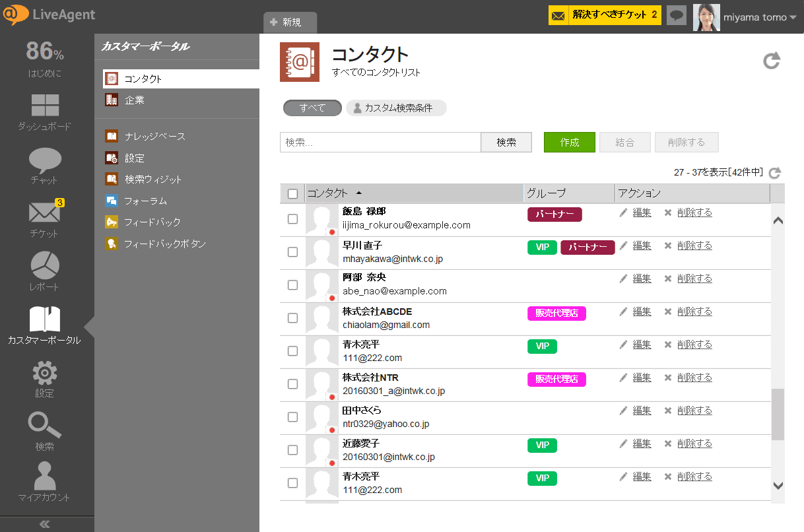Click pencil edit icon for 飯島 禄郎
804x532 pixels.
click(x=623, y=213)
